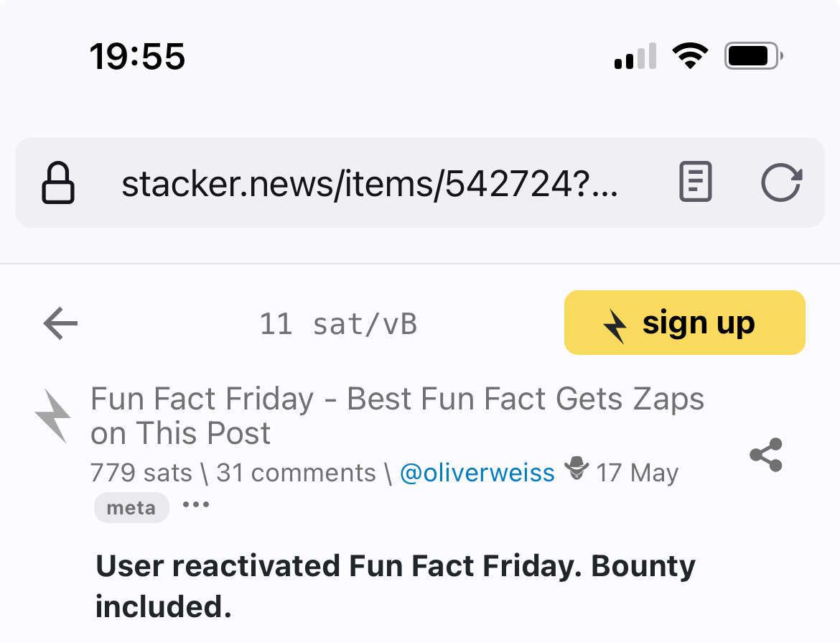Click the cowboy hat badge icon

click(x=576, y=470)
